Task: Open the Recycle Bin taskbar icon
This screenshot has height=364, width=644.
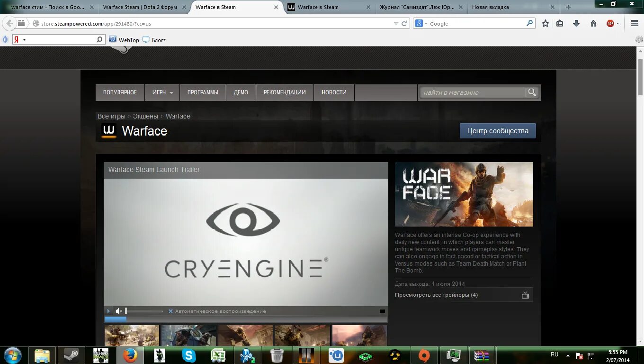Action: (x=277, y=355)
